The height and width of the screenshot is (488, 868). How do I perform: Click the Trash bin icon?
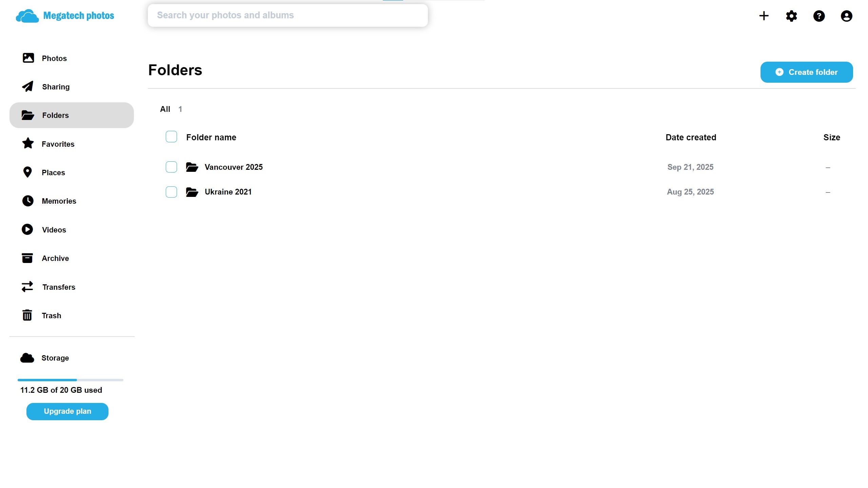(x=27, y=315)
